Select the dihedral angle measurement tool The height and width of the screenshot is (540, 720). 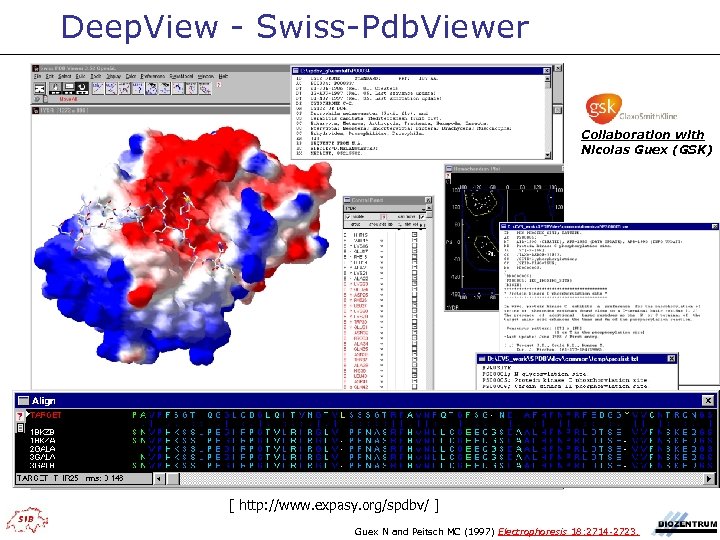point(124,88)
